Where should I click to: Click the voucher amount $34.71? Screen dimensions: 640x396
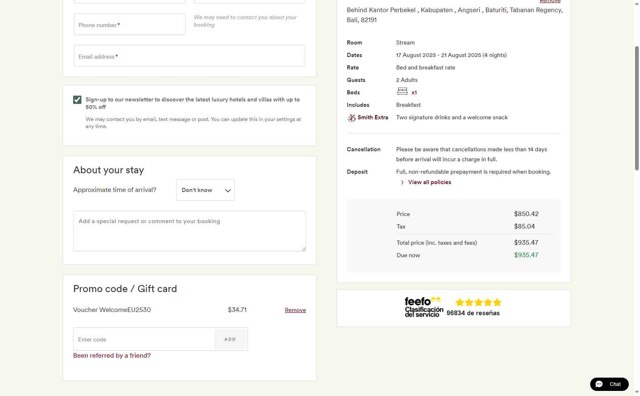(x=237, y=310)
